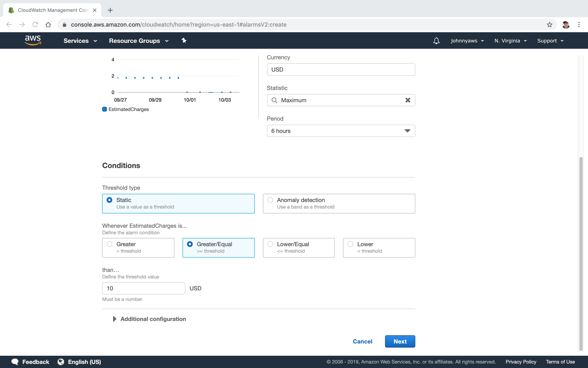
Task: Open the notifications bell icon
Action: tap(436, 41)
